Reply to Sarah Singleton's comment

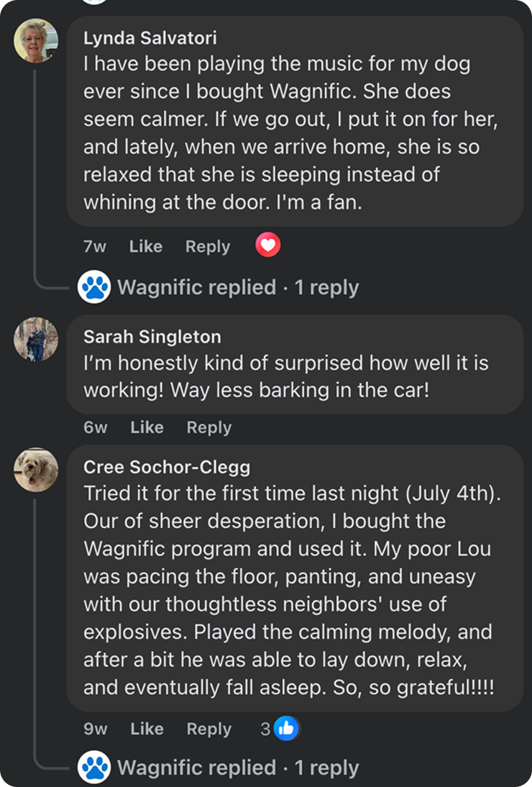(x=209, y=427)
